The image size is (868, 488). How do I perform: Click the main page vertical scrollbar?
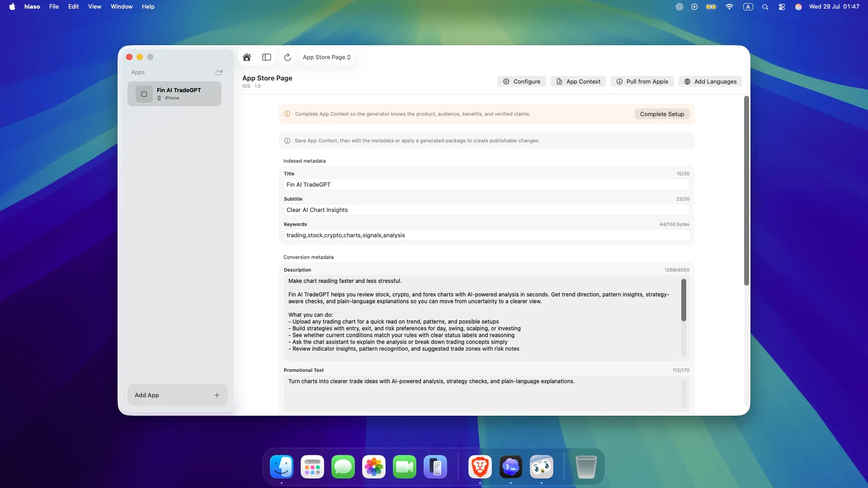746,190
